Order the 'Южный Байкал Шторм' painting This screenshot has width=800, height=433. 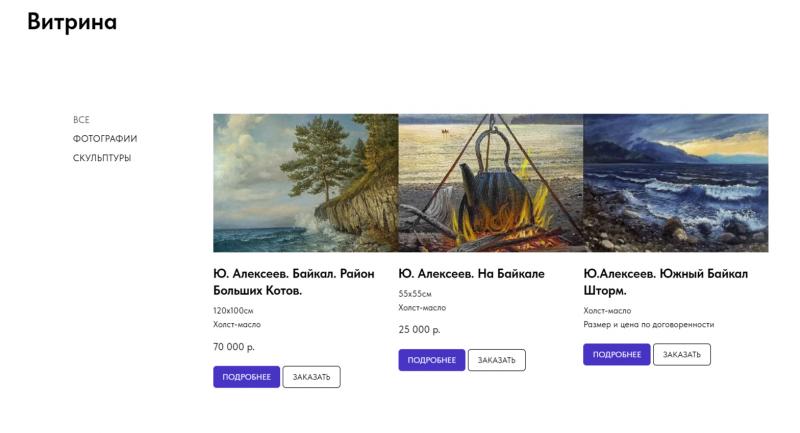click(x=681, y=355)
